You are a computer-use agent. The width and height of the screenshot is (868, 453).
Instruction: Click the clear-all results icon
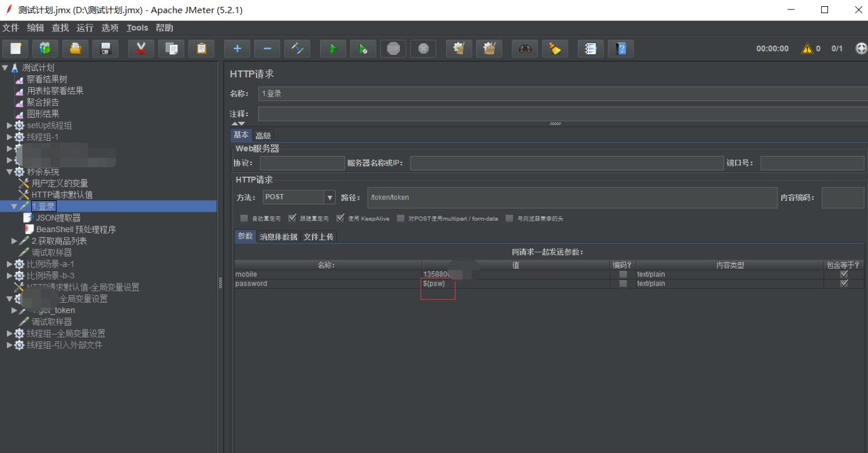489,49
